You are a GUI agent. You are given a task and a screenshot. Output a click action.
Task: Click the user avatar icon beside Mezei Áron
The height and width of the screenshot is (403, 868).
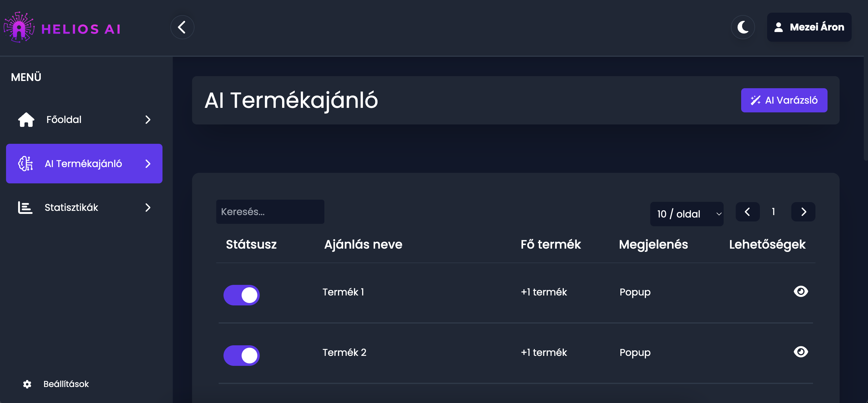pos(778,27)
